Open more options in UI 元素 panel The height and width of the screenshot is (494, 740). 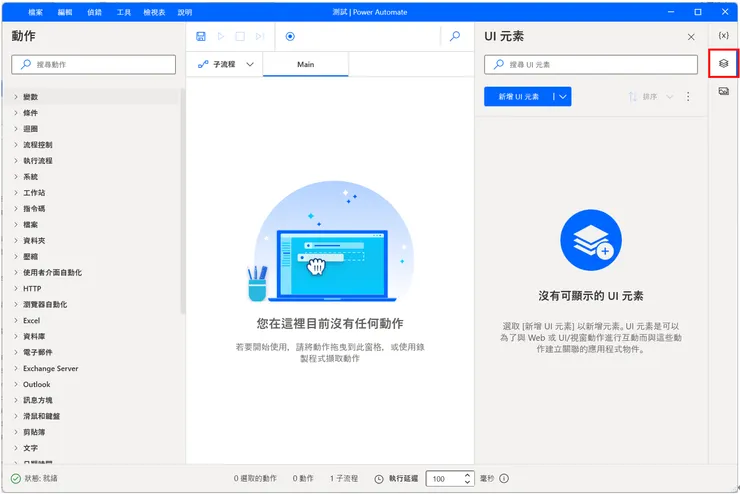[x=688, y=97]
